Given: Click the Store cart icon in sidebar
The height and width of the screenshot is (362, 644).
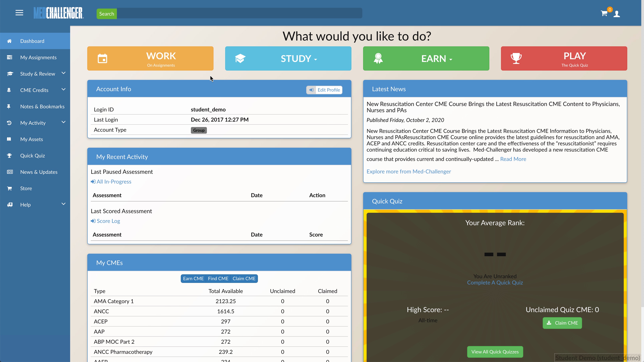Looking at the screenshot, I should [x=10, y=188].
